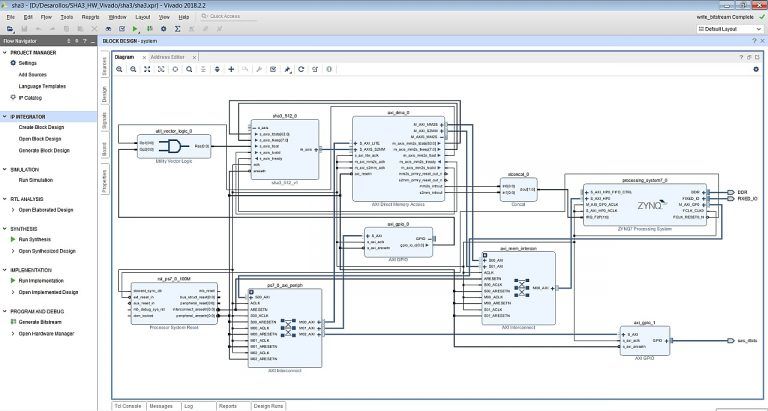Image resolution: width=768 pixels, height=411 pixels.
Task: Click the Add IP plus icon
Action: click(231, 70)
